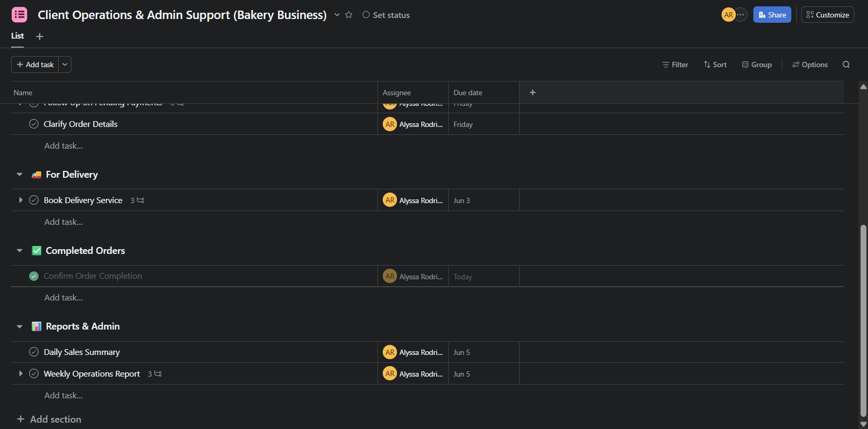
Task: Click the Due date column header
Action: pyautogui.click(x=484, y=93)
